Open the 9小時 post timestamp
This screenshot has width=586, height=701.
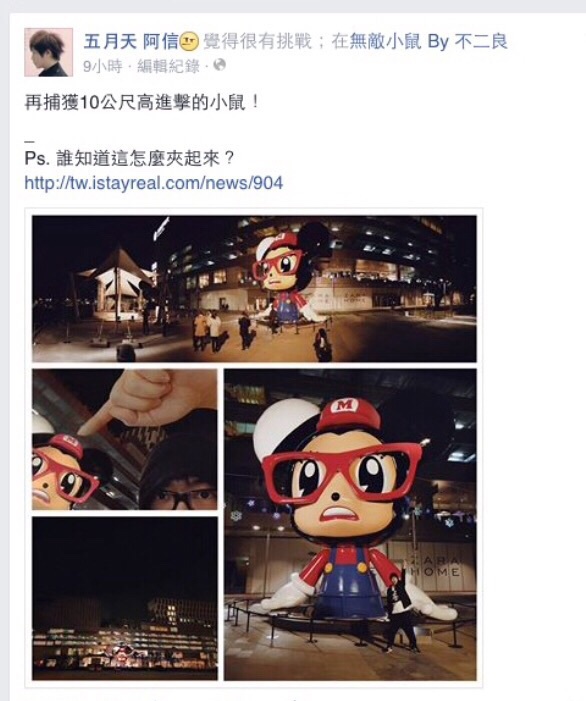pyautogui.click(x=102, y=67)
